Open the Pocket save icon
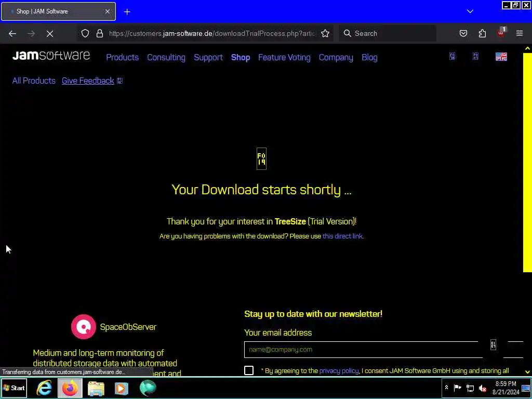532x399 pixels. [463, 33]
